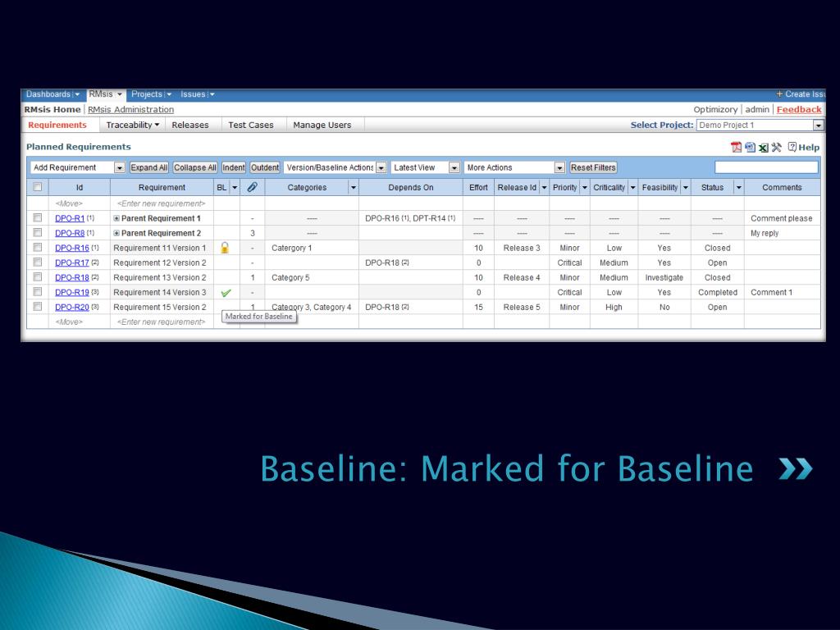Export requirements to Excel icon
840x630 pixels.
point(764,148)
